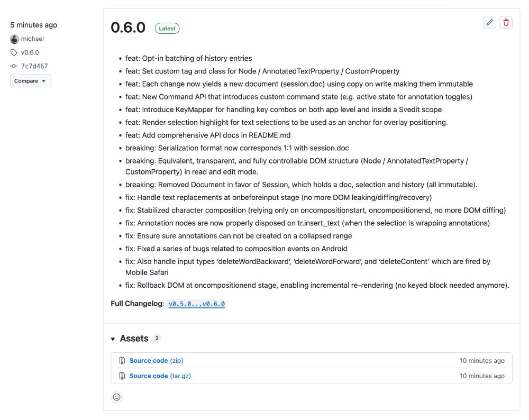529x420 pixels.
Task: Click the Assets count badge
Action: (157, 339)
